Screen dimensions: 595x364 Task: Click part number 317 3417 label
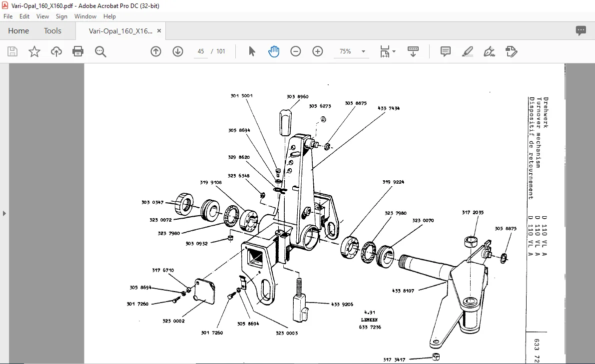394,360
